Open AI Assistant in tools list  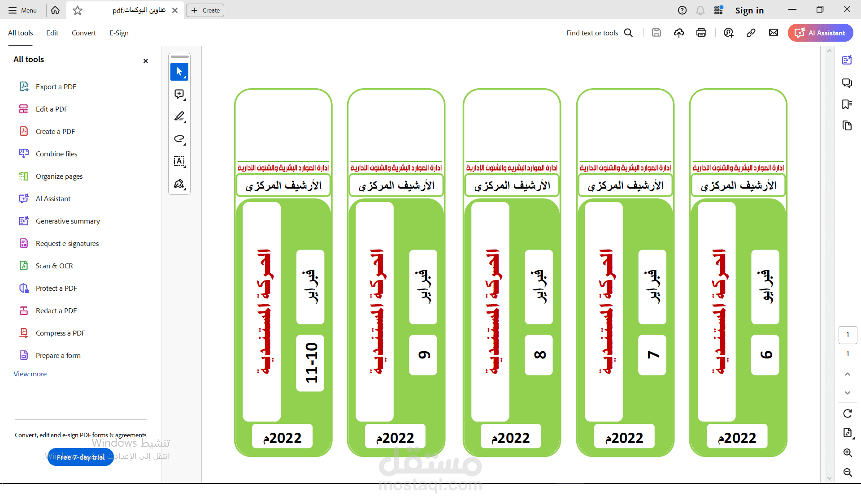45,198
